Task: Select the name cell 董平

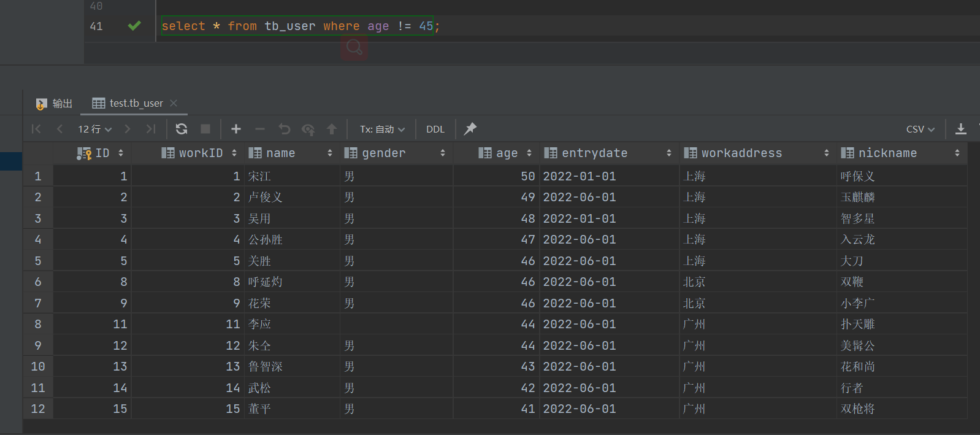Action: (293, 409)
